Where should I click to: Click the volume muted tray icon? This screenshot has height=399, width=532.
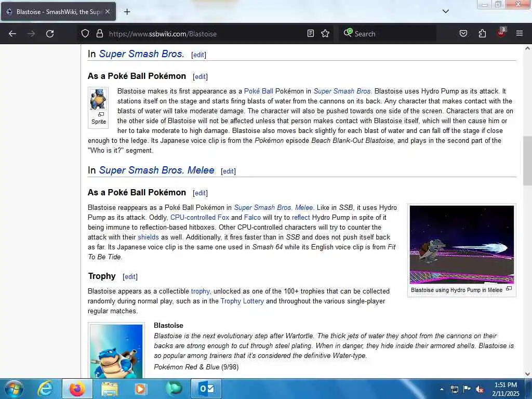[480, 389]
